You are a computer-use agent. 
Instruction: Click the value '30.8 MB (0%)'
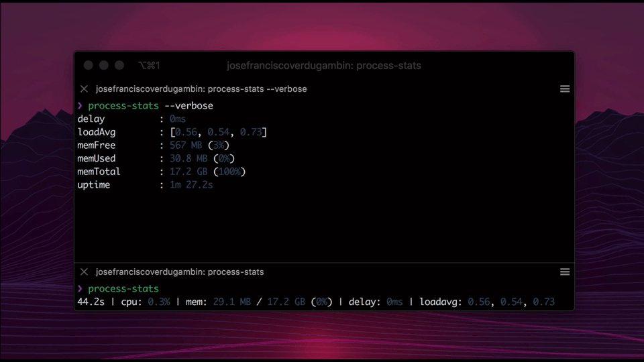202,158
